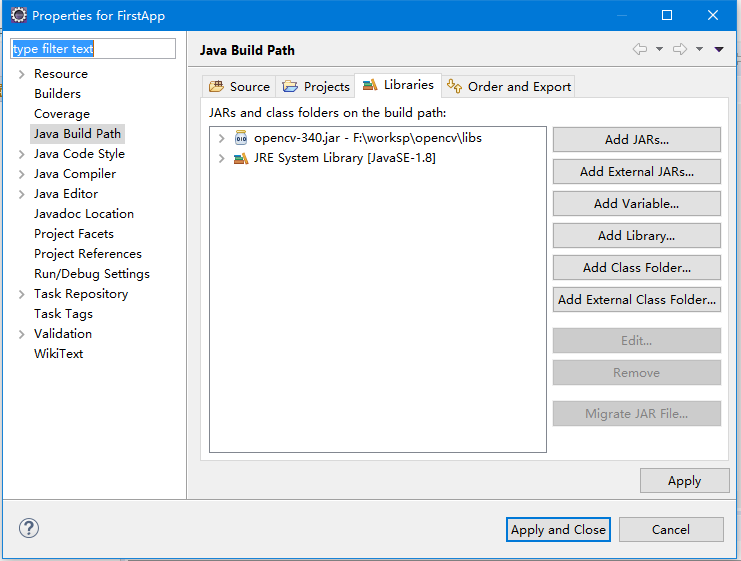This screenshot has width=741, height=561.
Task: Click the Add External JARs button
Action: (x=636, y=172)
